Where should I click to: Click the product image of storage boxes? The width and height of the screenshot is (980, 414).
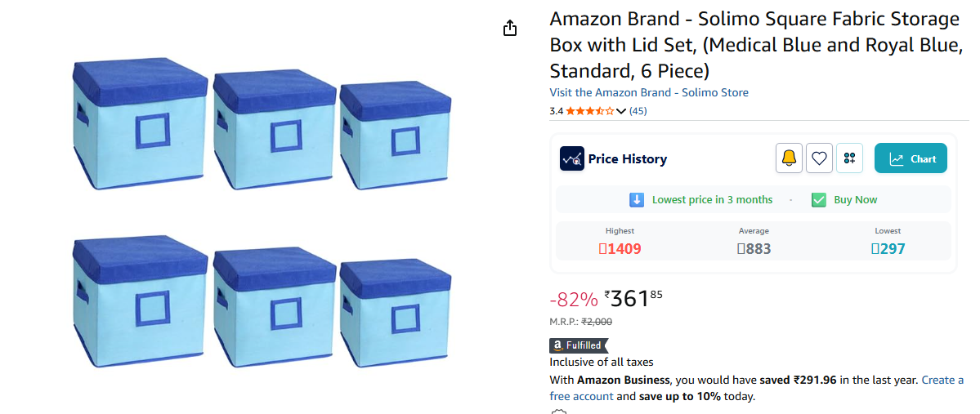tap(262, 212)
